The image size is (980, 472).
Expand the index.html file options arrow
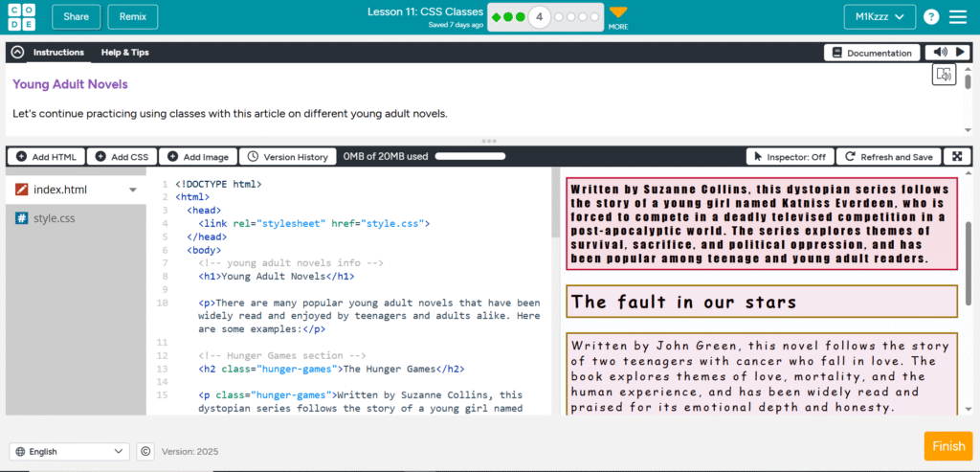(x=133, y=190)
